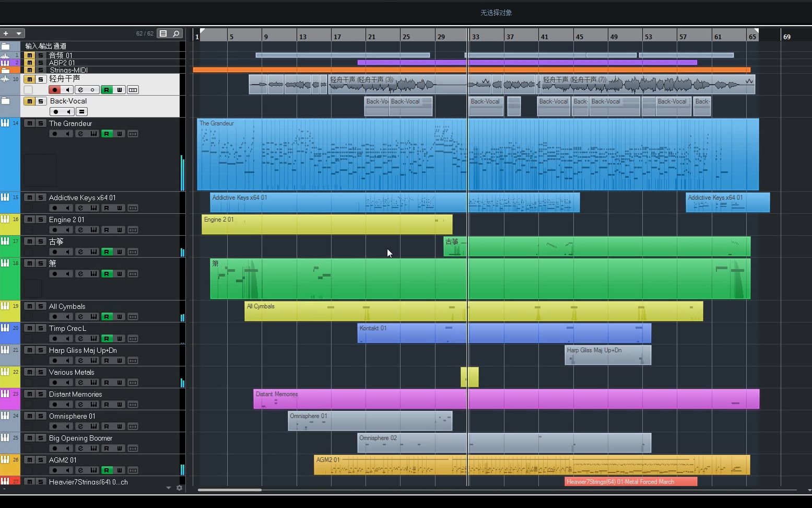Open the track presets dropdown arrow beside plus

(19, 33)
